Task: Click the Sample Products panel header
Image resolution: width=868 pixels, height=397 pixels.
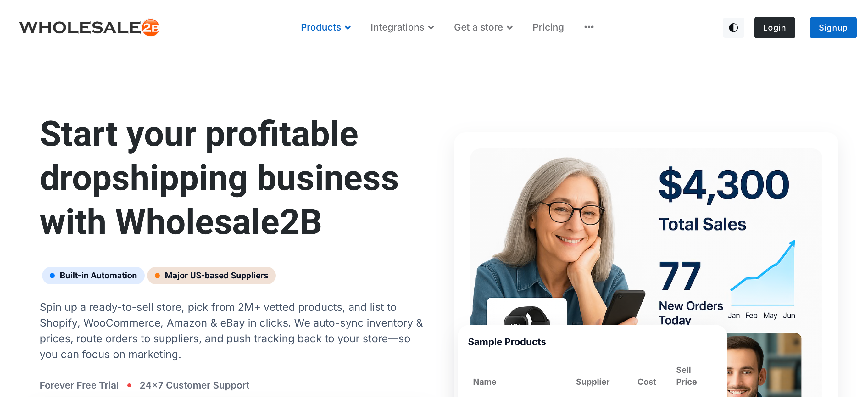Action: (x=507, y=342)
